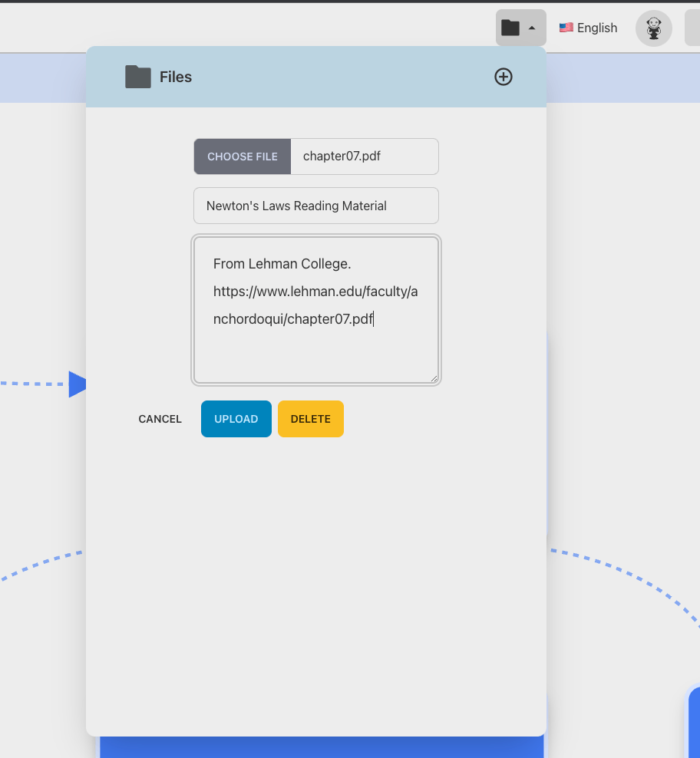Click the blue card in bottom-right corner
Screen dimensions: 700x758
click(x=693, y=725)
